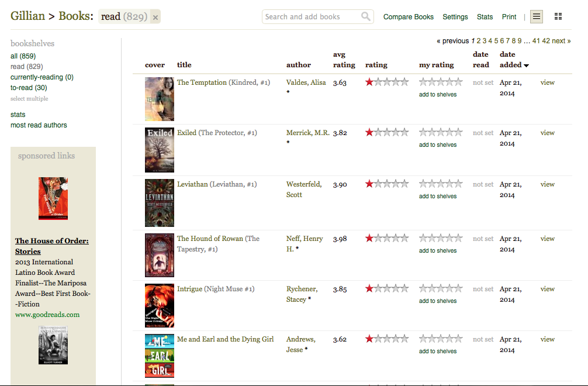Jump to page 2
The image size is (588, 386).
click(479, 41)
